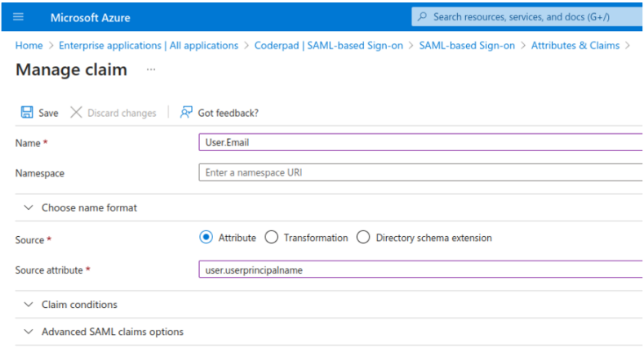Select the Attribute source radio button
Screen dimensions: 644x348
[x=207, y=238]
